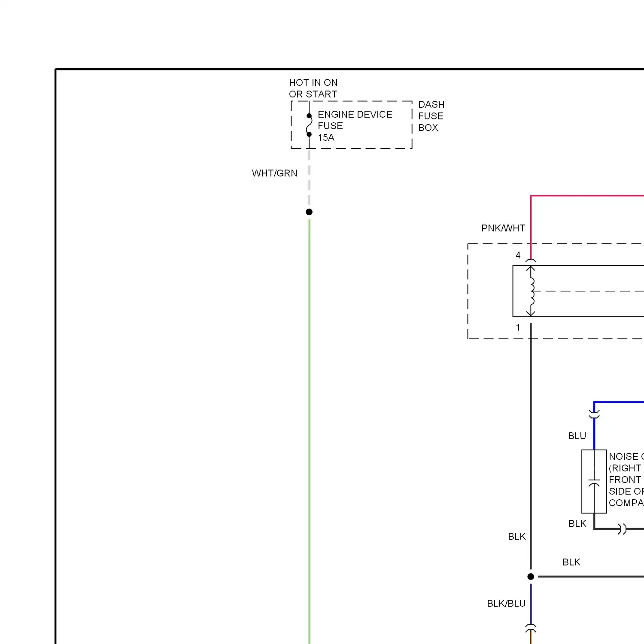Image resolution: width=644 pixels, height=644 pixels.
Task: Select the "ENGINE DEVICE FUSE 15A" text
Action: [x=355, y=126]
